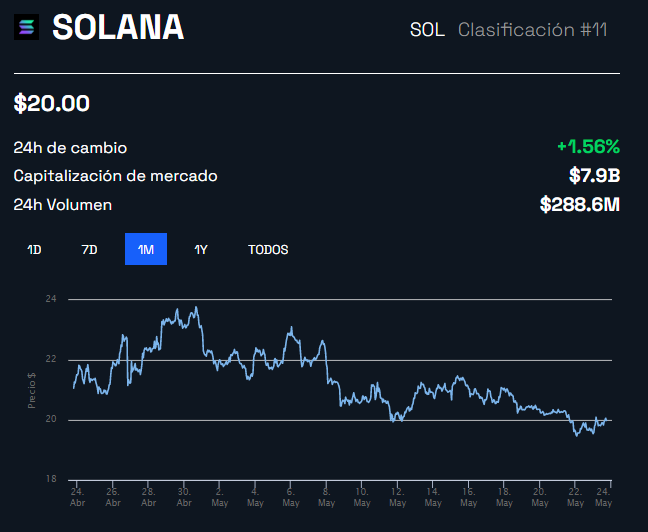
Task: Click the $20.00 current price
Action: (x=52, y=103)
